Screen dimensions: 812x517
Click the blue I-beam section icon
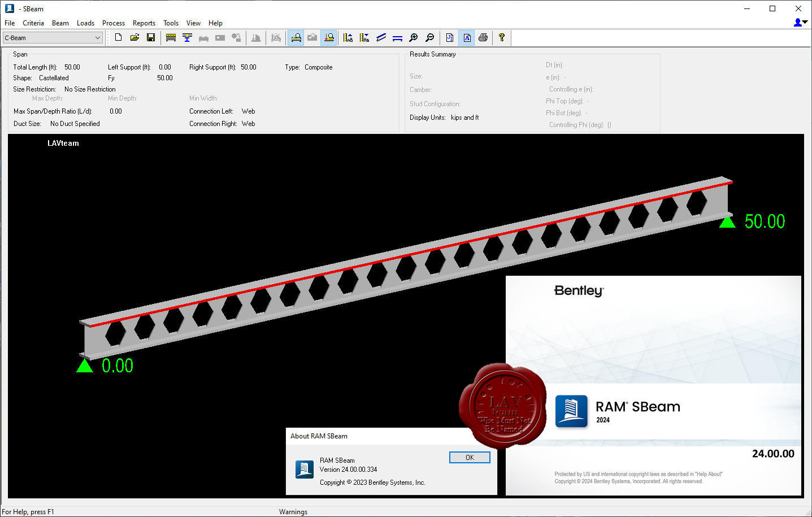coord(187,38)
